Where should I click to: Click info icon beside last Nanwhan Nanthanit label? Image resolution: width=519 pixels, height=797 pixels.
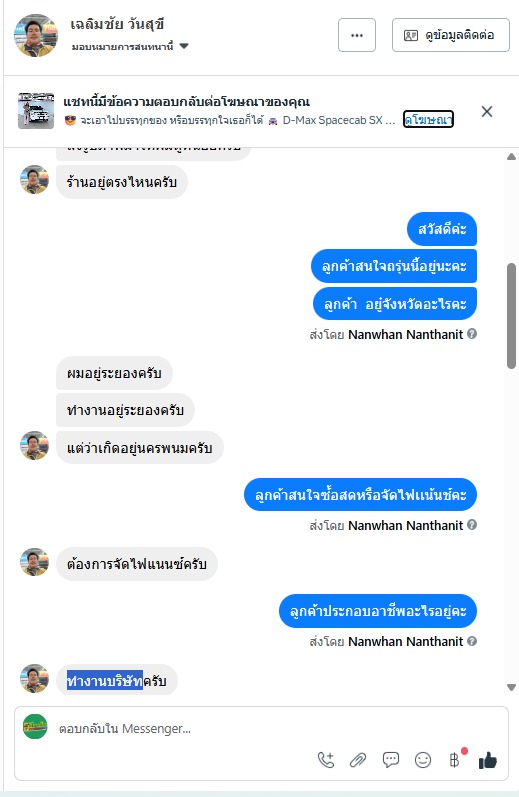point(472,641)
